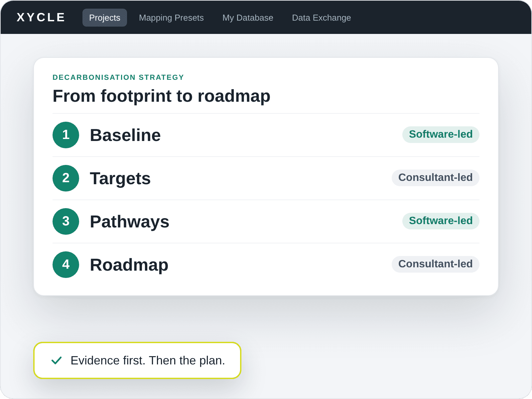
Task: Open the Projects tab
Action: [105, 18]
